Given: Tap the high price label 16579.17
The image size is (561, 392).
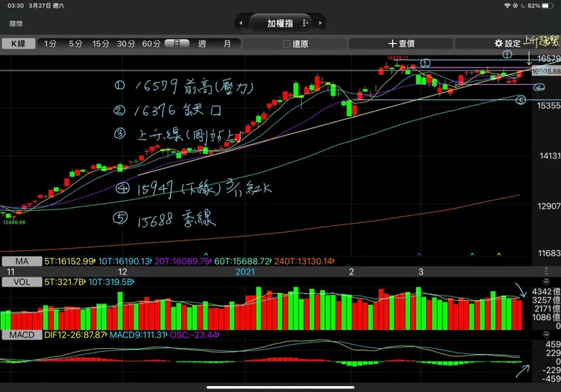Looking at the screenshot, I should [x=397, y=58].
